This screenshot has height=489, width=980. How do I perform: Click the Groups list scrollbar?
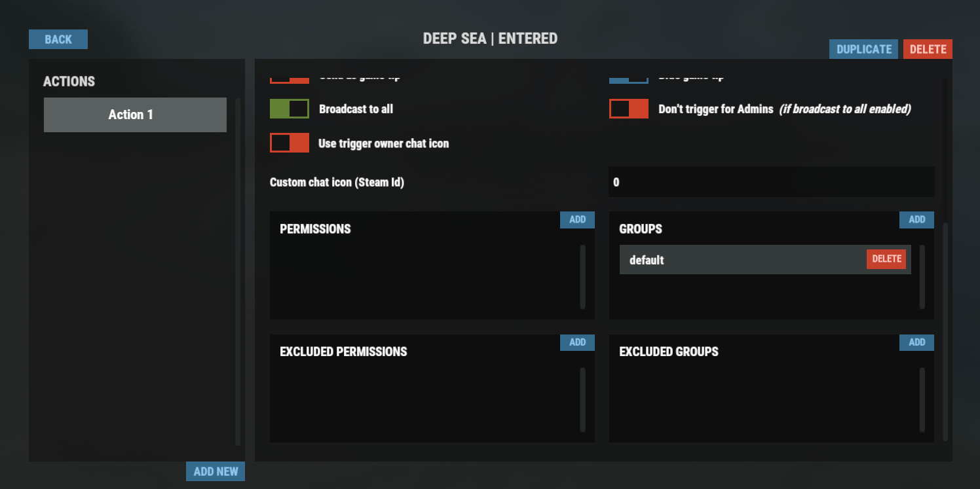point(922,277)
